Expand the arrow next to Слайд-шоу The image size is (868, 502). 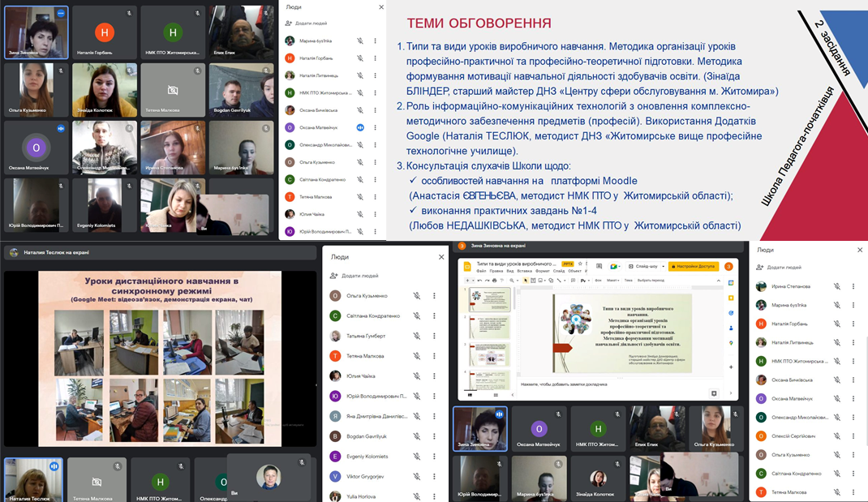pyautogui.click(x=663, y=266)
